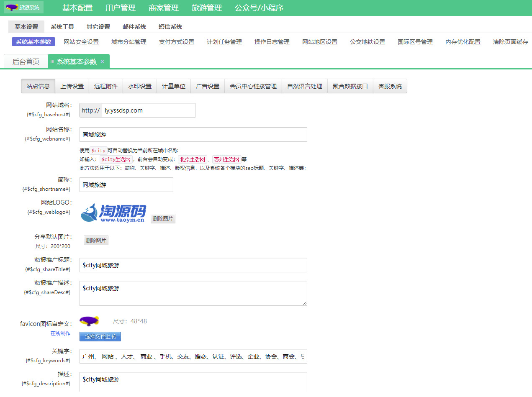Open 公交地铁设置 menu item
The height and width of the screenshot is (397, 532).
coord(368,42)
